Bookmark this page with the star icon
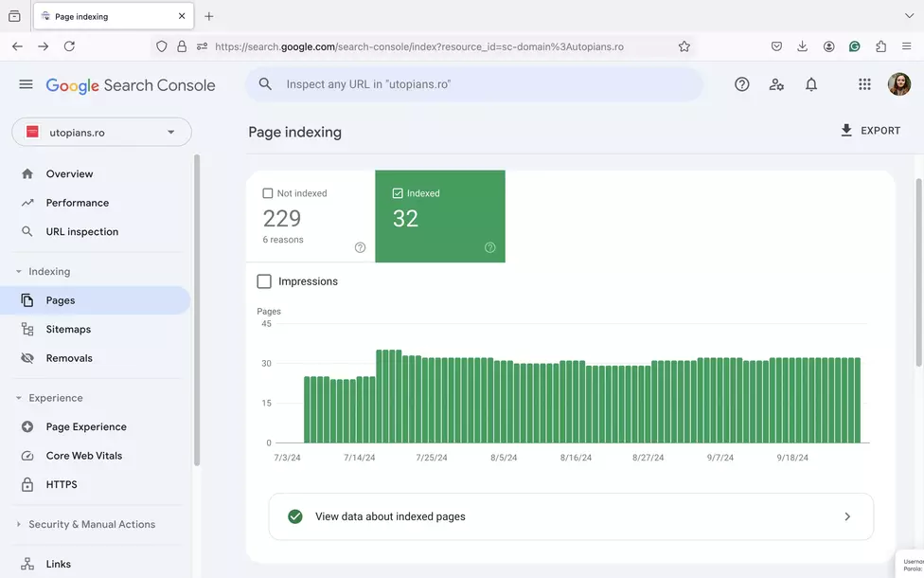 684,46
